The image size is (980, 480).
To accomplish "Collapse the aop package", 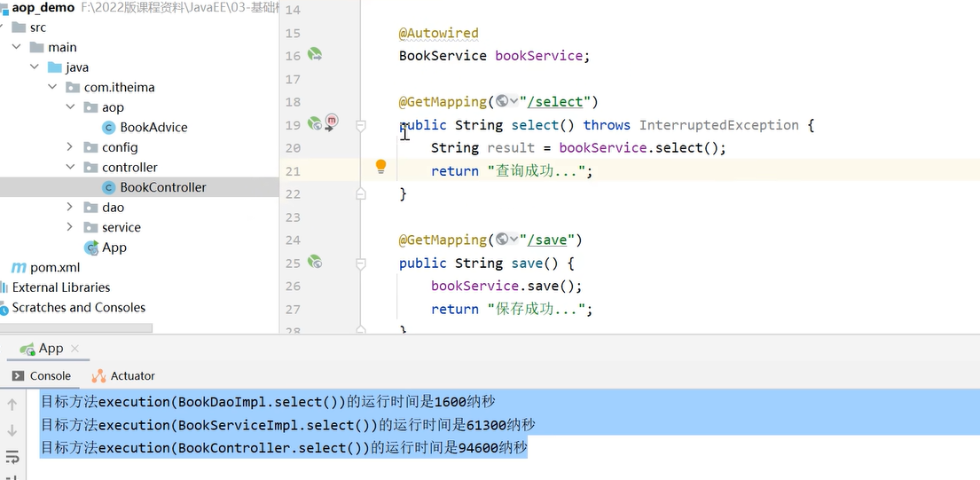I will point(71,107).
